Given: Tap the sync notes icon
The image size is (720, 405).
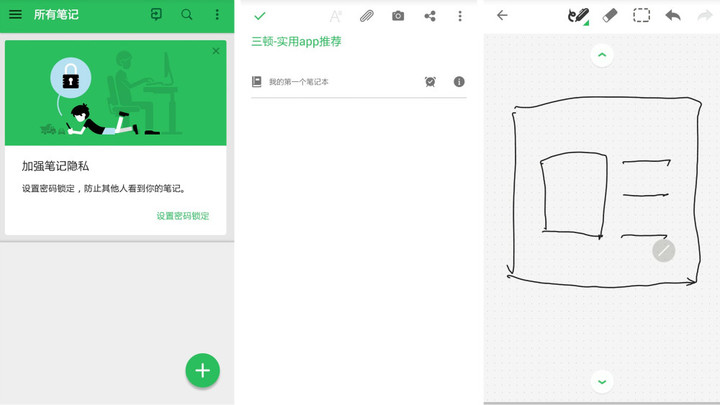Looking at the screenshot, I should click(x=156, y=14).
